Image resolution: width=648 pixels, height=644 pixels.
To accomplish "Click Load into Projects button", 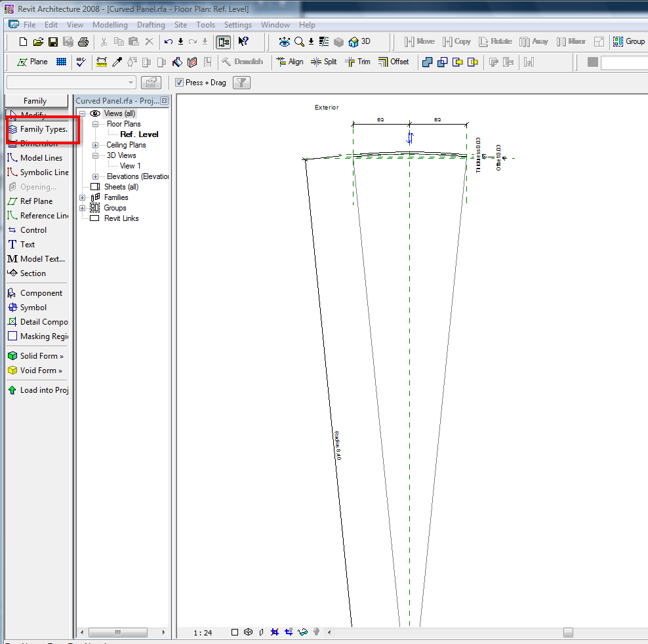I will 43,390.
